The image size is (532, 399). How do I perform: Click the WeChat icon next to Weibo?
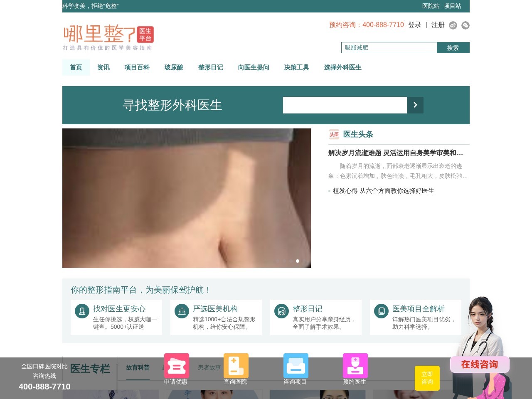(465, 25)
